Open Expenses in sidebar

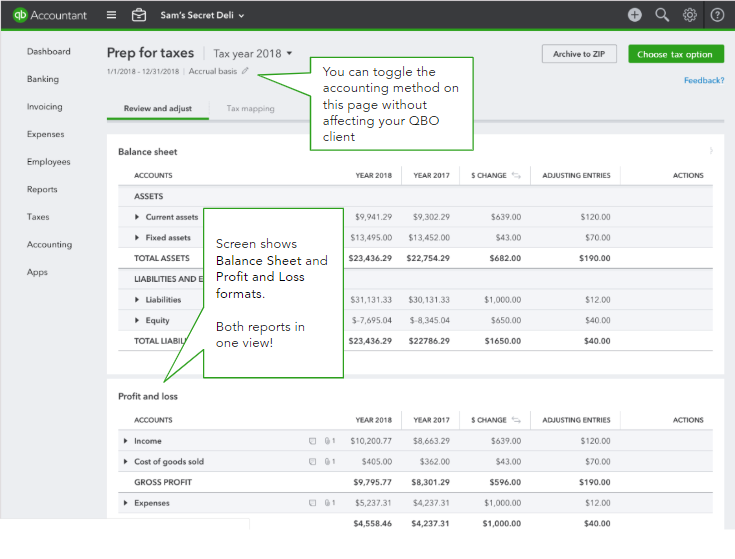(x=45, y=134)
